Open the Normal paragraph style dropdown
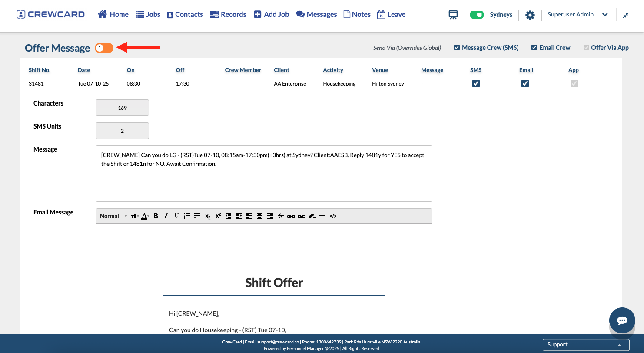This screenshot has height=353, width=644. click(113, 216)
